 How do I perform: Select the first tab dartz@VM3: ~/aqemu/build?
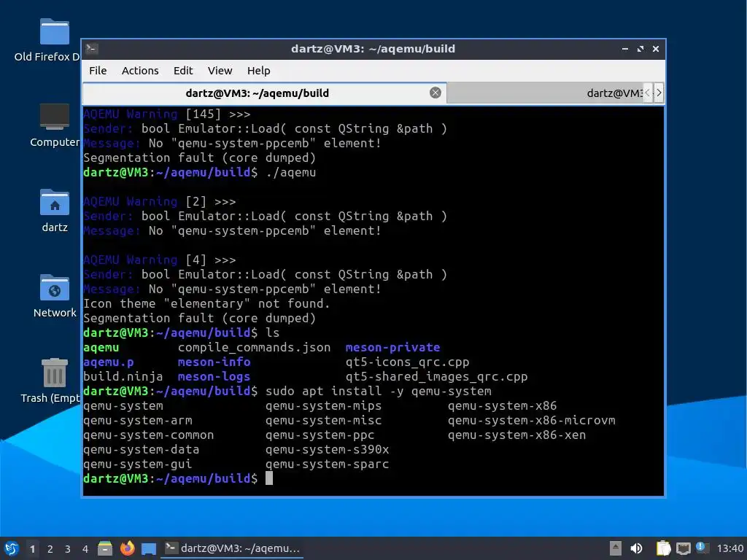point(264,93)
